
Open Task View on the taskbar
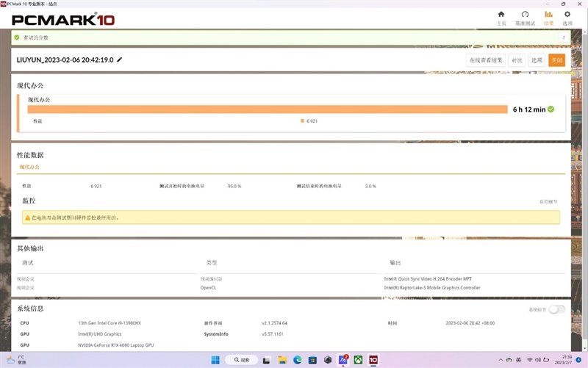coord(266,360)
